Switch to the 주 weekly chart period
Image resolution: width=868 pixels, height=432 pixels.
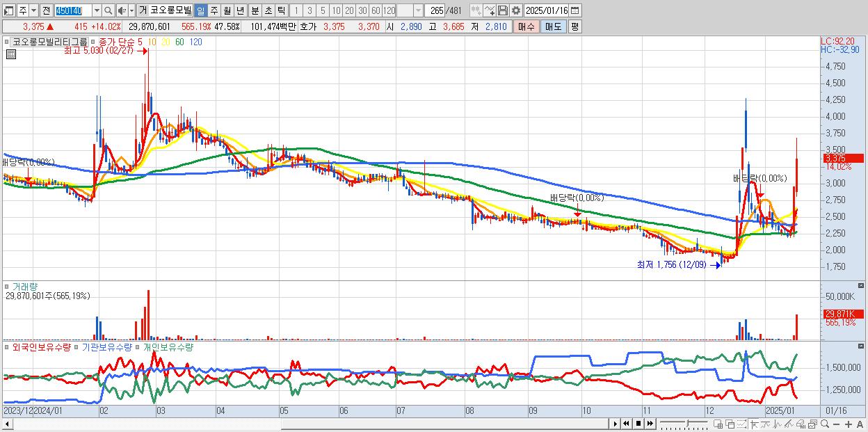pyautogui.click(x=214, y=10)
